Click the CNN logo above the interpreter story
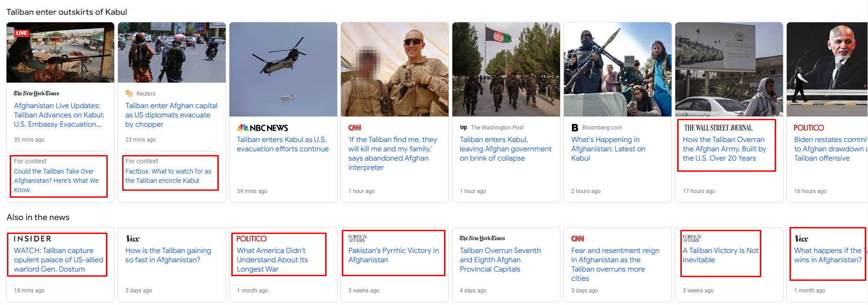Image resolution: width=868 pixels, height=305 pixels. tap(355, 128)
